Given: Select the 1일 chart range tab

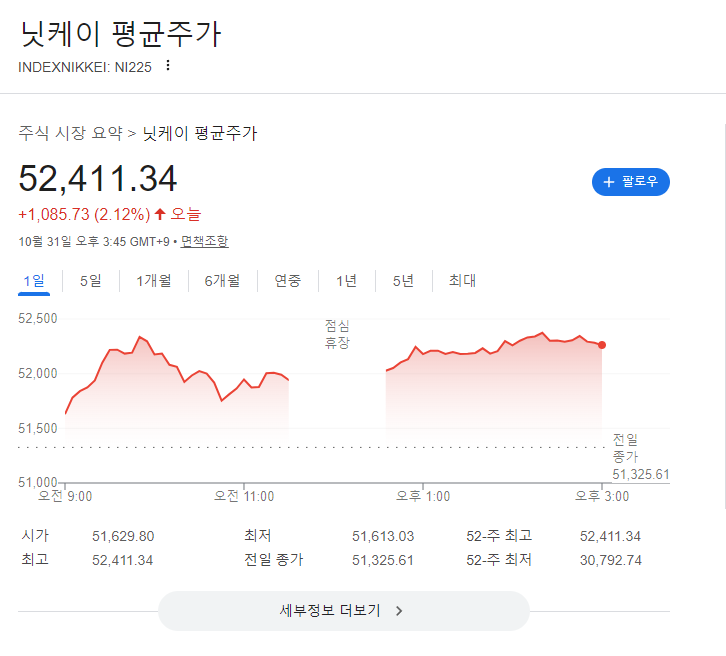Looking at the screenshot, I should [33, 281].
